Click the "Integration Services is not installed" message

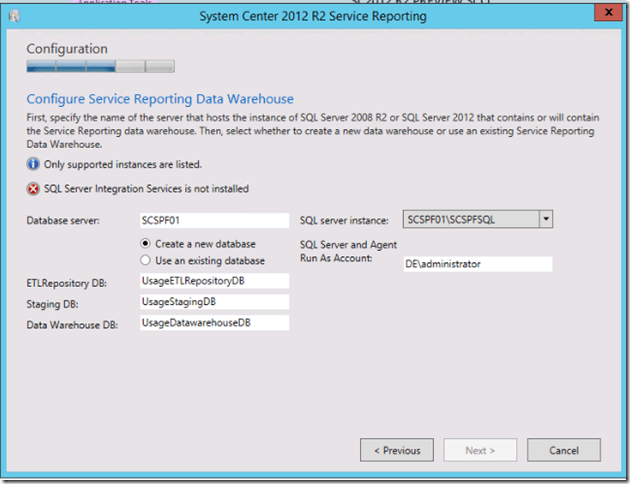point(146,188)
